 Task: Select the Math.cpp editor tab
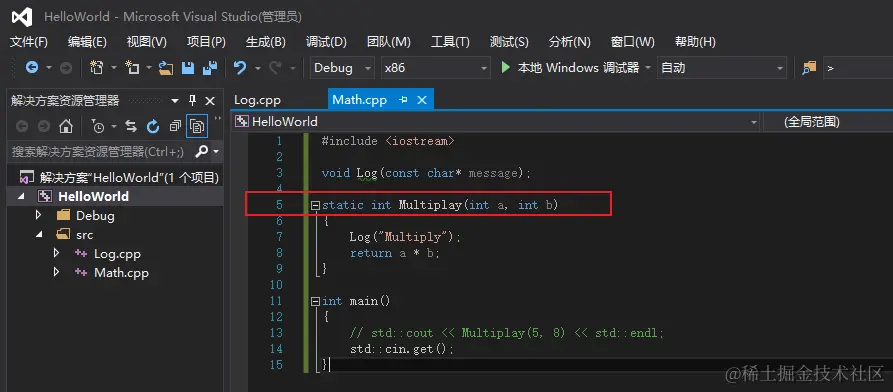coord(359,100)
